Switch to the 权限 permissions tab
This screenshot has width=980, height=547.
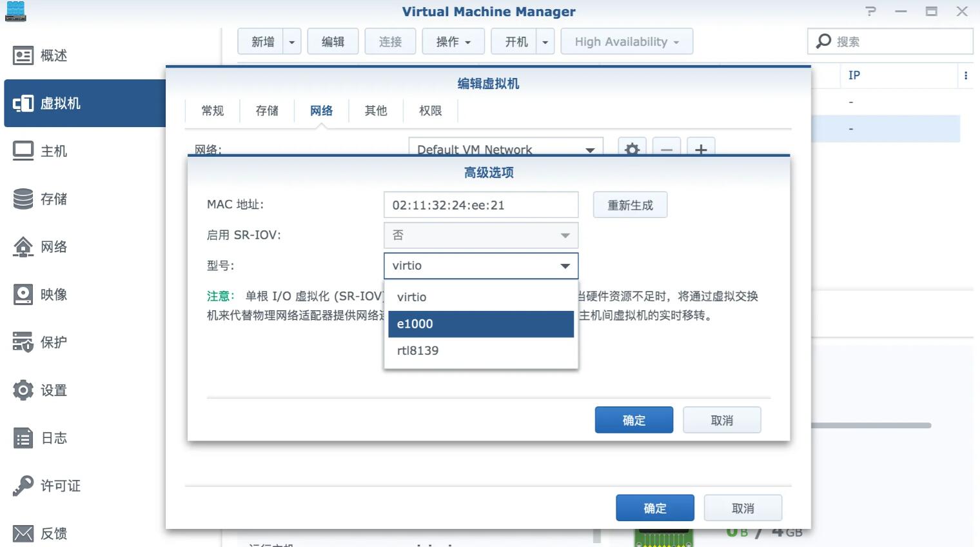[430, 111]
